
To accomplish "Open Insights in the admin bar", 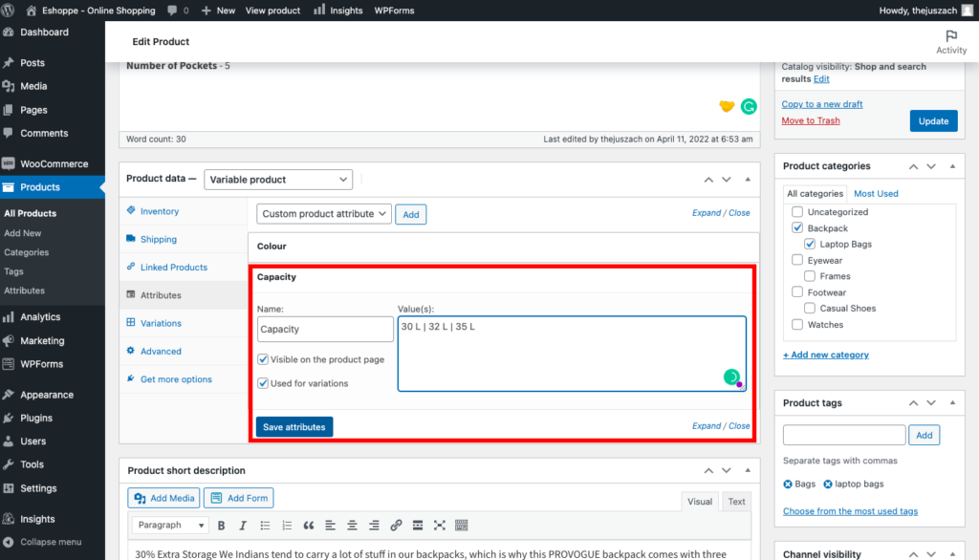I will click(337, 11).
